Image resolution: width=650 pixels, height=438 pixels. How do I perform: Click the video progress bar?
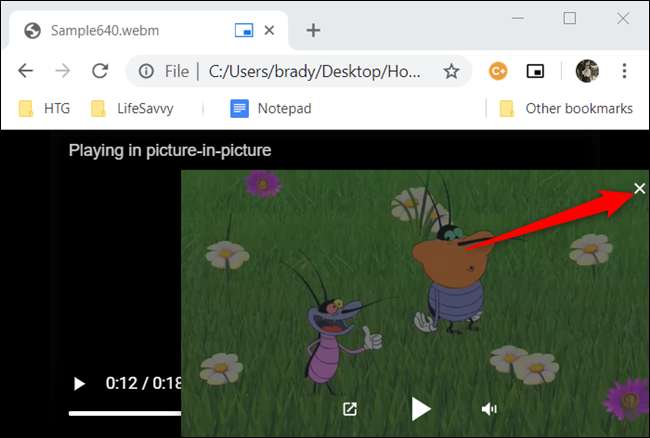click(x=120, y=412)
